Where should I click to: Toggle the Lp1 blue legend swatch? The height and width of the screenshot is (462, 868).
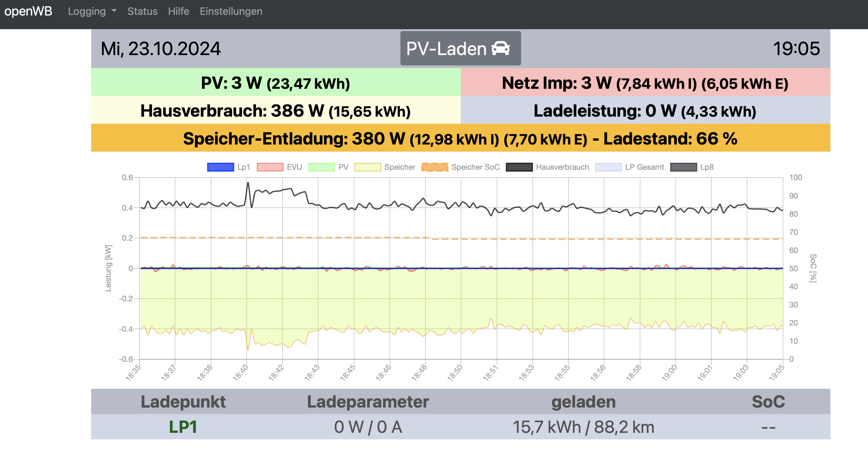click(x=220, y=167)
